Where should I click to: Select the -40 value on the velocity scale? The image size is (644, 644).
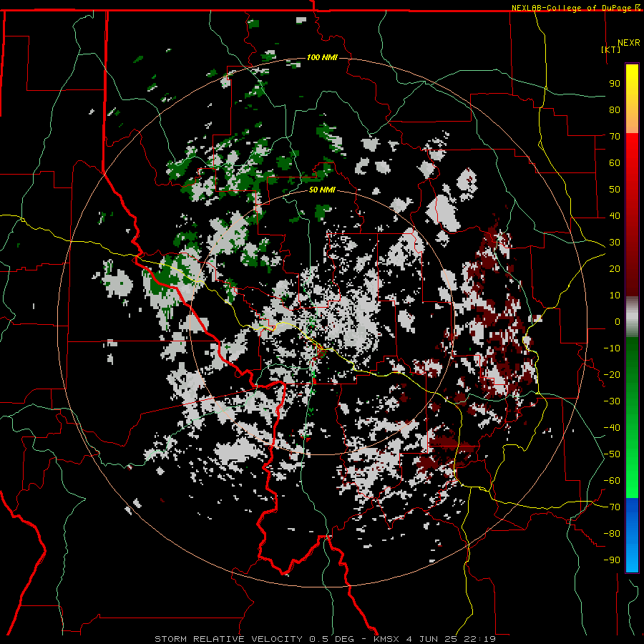click(x=612, y=428)
